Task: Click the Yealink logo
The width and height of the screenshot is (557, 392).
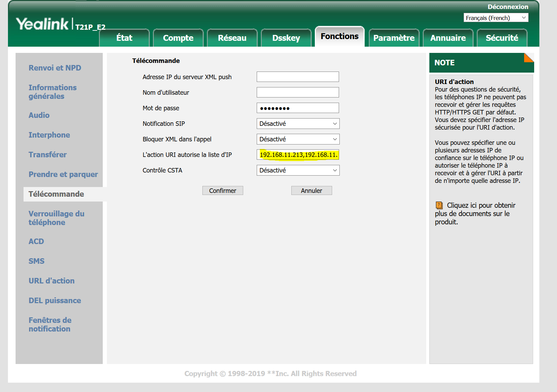Action: tap(42, 24)
